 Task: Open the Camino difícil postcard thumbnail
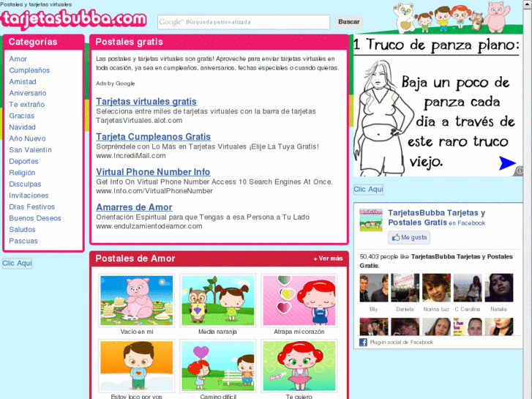pyautogui.click(x=217, y=366)
